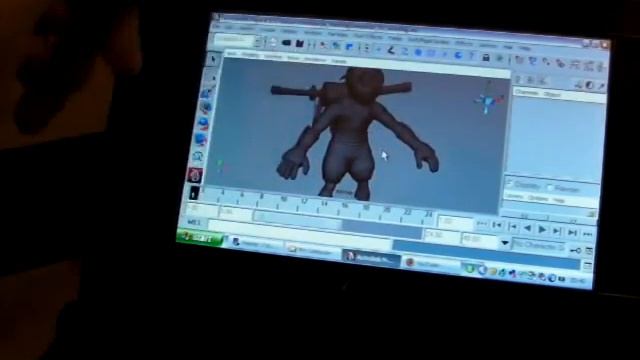Image resolution: width=640 pixels, height=360 pixels.
Task: Click the auto keyframe key icon
Action: coord(576,250)
